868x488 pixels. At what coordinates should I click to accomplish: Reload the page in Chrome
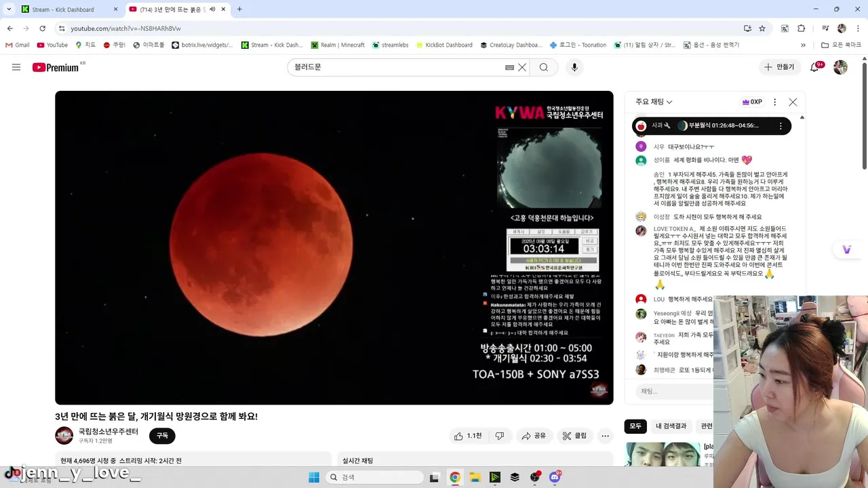tap(42, 28)
